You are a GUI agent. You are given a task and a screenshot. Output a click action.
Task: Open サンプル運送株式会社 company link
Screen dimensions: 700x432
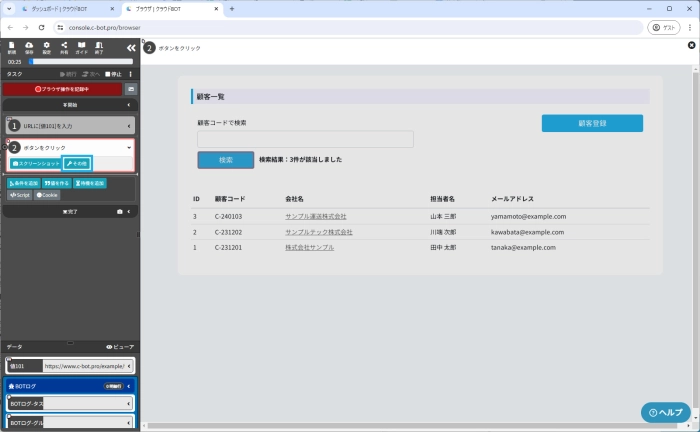(315, 216)
